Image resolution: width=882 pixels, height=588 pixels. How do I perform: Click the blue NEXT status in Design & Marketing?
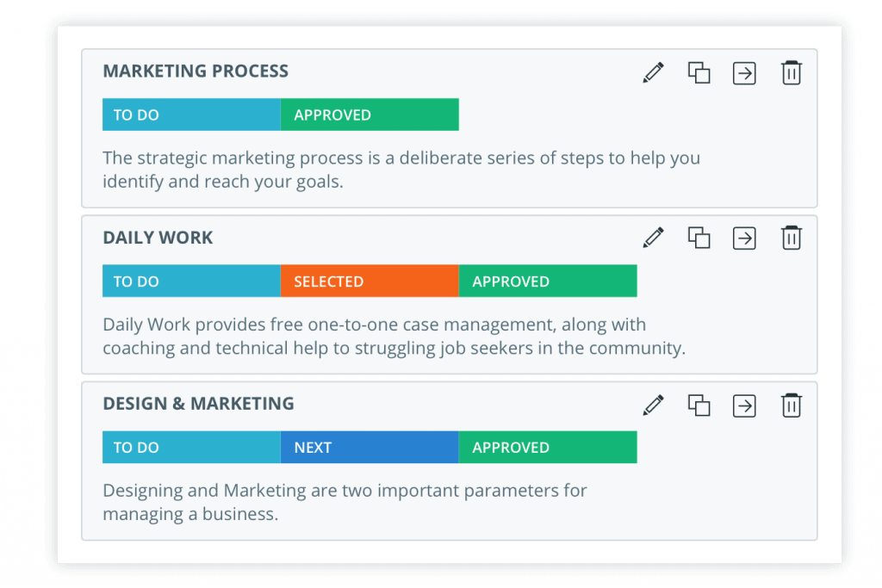[x=370, y=448]
